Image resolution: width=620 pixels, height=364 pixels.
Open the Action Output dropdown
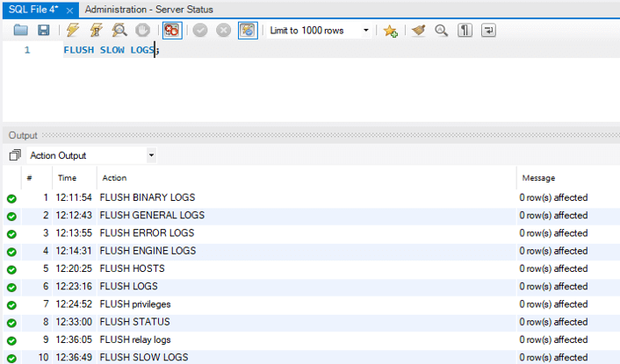(91, 155)
